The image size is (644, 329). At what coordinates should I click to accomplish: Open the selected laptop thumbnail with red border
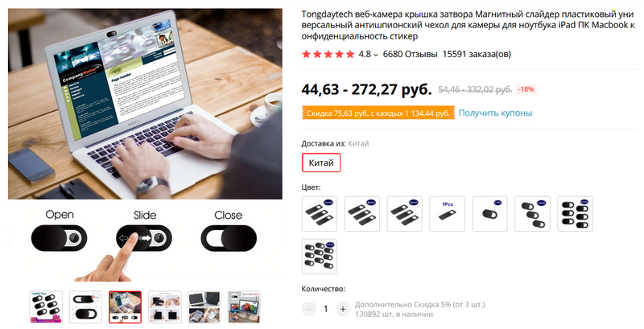[125, 307]
